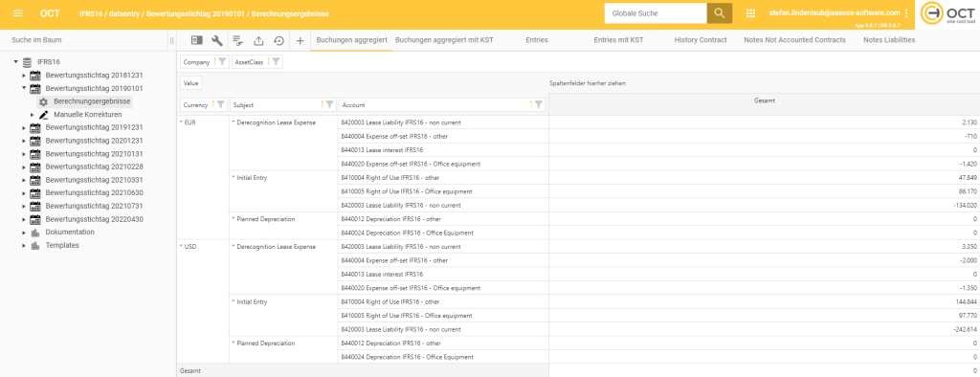Image resolution: width=980 pixels, height=377 pixels.
Task: Open the History Contract tab
Action: pyautogui.click(x=701, y=40)
